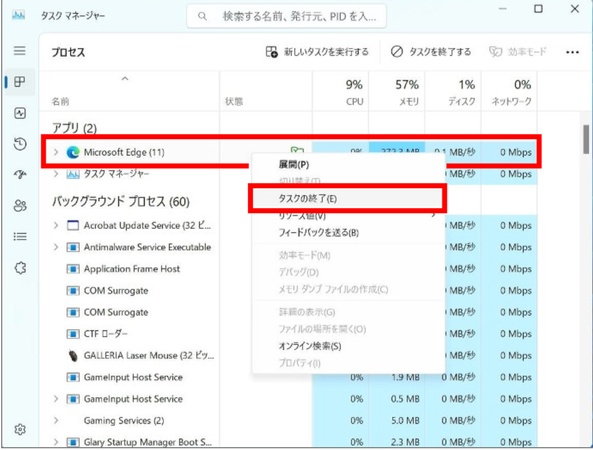The image size is (593, 450).
Task: Open the App history sidebar icon
Action: tap(20, 144)
